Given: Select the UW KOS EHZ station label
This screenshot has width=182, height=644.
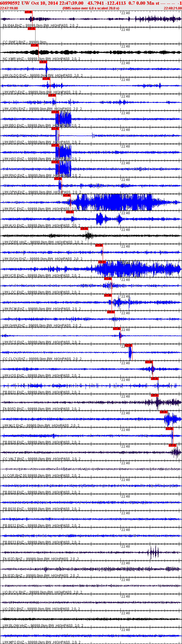Looking at the screenshot, I should 13,376.
